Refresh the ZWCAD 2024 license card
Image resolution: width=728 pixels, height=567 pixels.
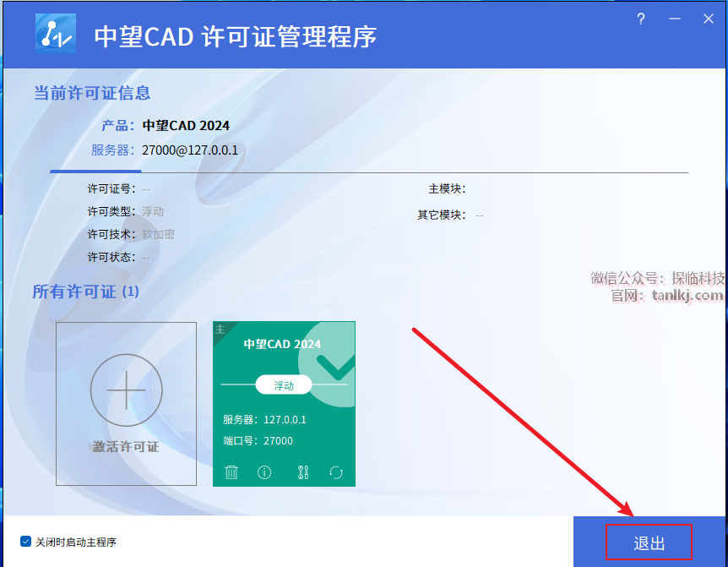pyautogui.click(x=336, y=472)
